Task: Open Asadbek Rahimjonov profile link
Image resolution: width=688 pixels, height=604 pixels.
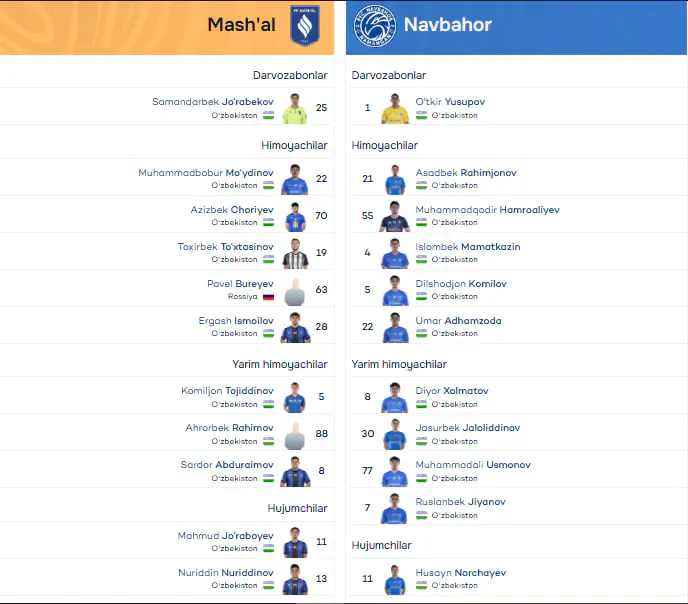Action: (x=466, y=173)
